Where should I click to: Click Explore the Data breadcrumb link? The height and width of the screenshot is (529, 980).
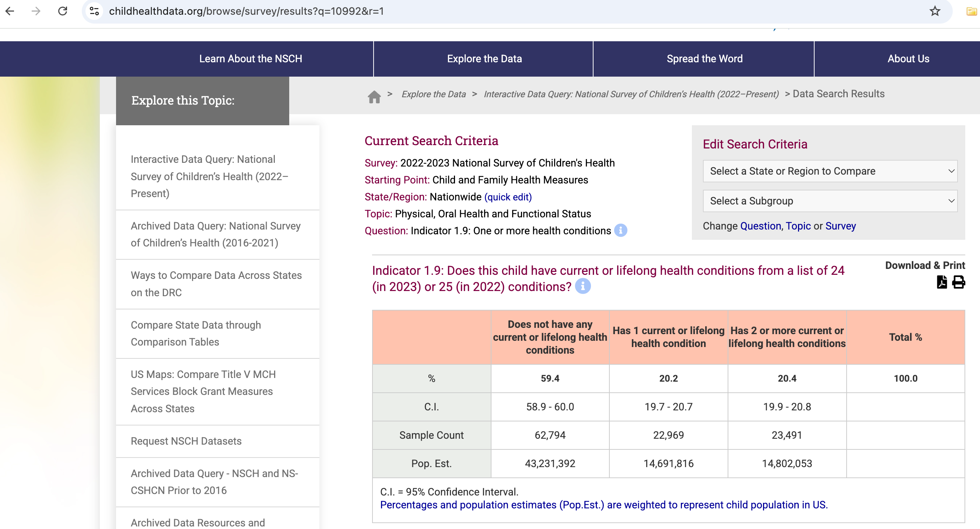(x=433, y=94)
